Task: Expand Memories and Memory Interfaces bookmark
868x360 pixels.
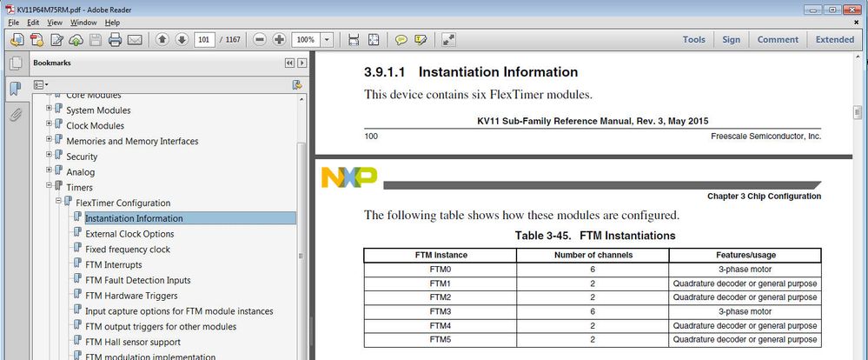Action: click(x=50, y=139)
